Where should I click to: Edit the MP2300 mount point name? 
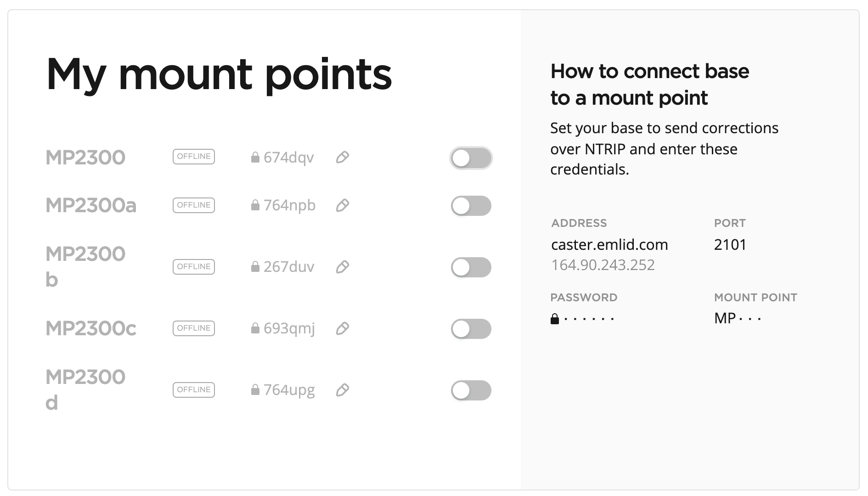tap(343, 158)
